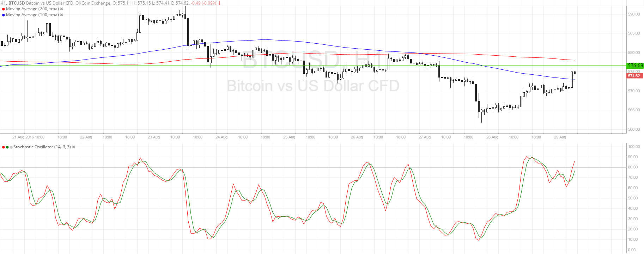Click the stochastic 20.00 scale label

point(633,229)
